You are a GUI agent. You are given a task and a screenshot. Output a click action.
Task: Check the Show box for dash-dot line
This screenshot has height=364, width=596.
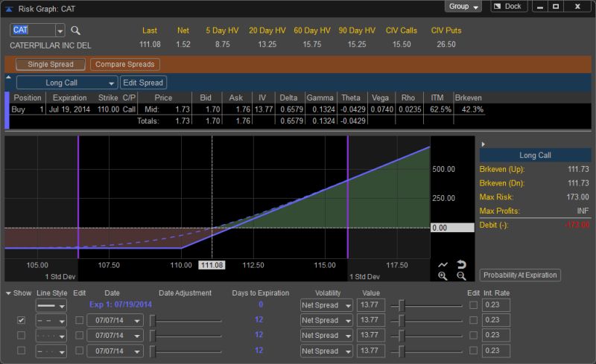22,351
